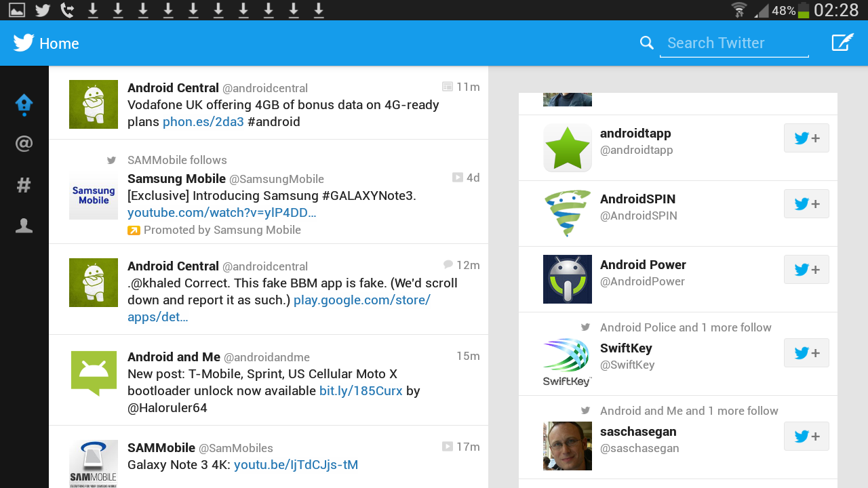This screenshot has height=488, width=868.
Task: Follow AndroidSPIN account
Action: tap(806, 204)
